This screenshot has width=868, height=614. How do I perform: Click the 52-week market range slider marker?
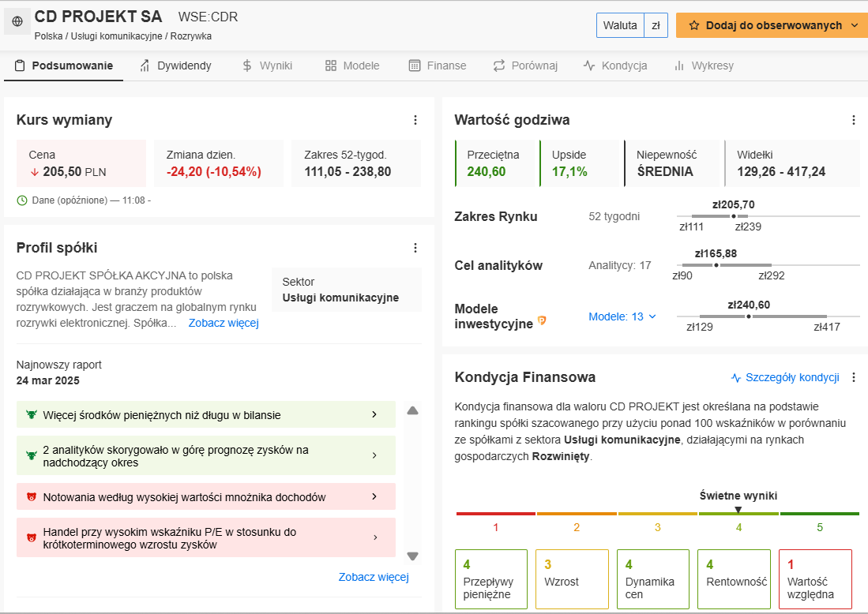(x=734, y=215)
